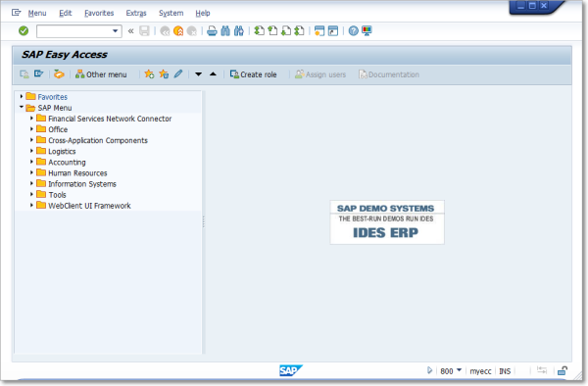Screen dimensions: 588x386
Task: Expand the Financial Services Network Connector node
Action: click(32, 118)
